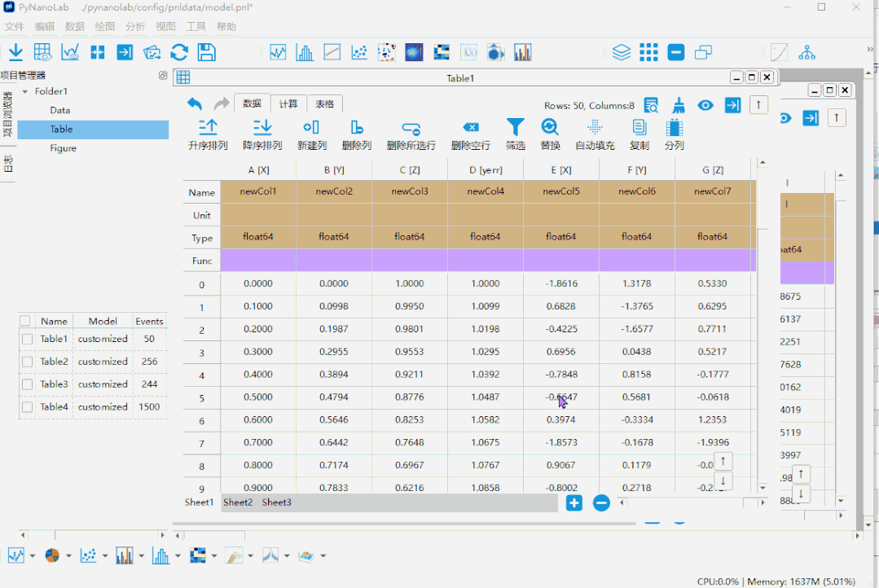Viewport: 879px width, 588px height.
Task: Click the 复制 copy tool
Action: point(639,135)
